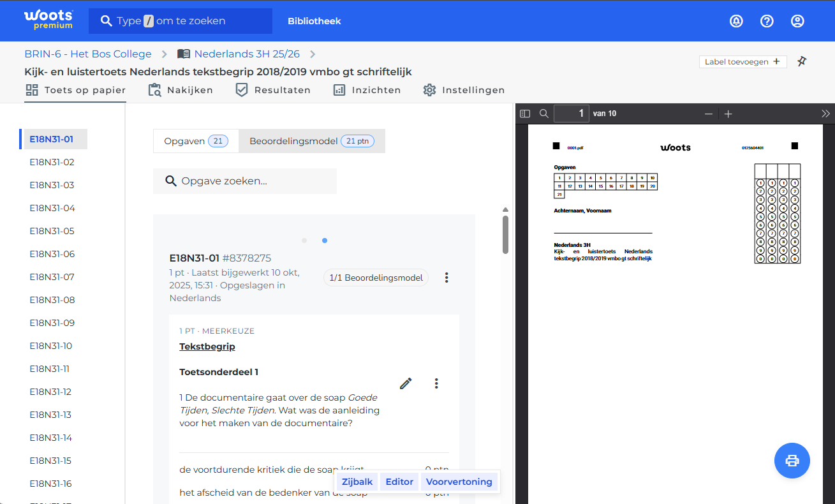This screenshot has height=504, width=835.
Task: Zoom out with the PDF minus icon
Action: (709, 114)
